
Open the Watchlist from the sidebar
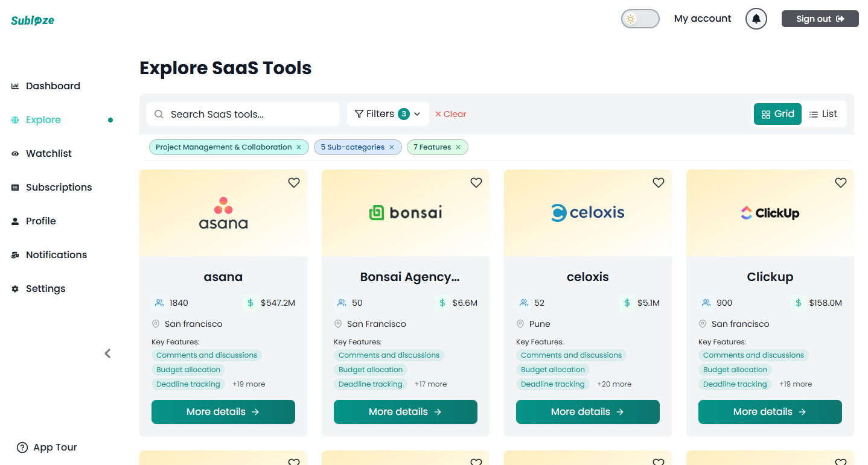click(49, 153)
